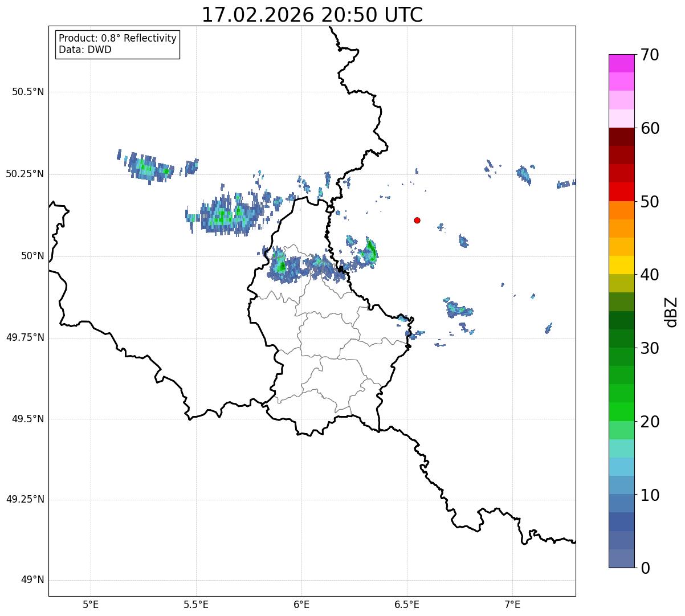Click the '6°E' longitude label
The image size is (685, 616).
301,605
